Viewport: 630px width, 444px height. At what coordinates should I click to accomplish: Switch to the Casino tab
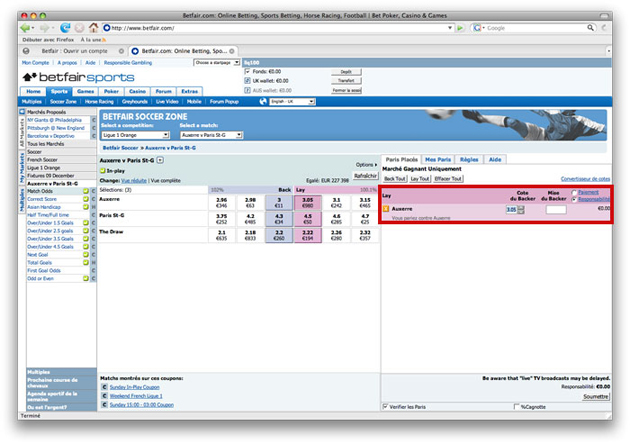click(137, 92)
